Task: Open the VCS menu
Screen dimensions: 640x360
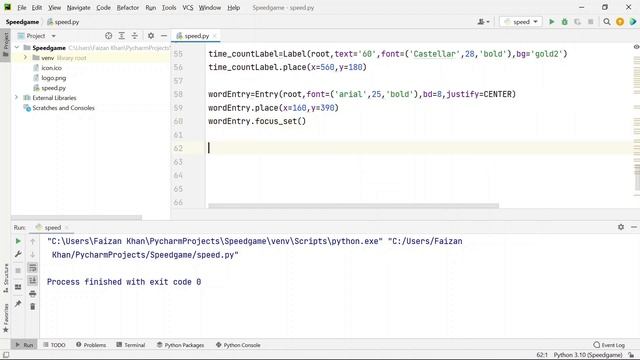Action: pyautogui.click(x=188, y=7)
